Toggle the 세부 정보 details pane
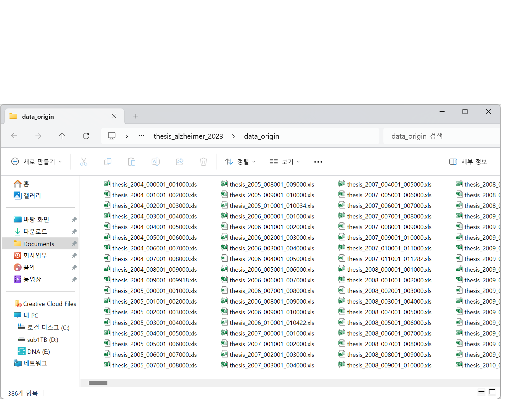Image resolution: width=532 pixels, height=399 pixels. pyautogui.click(x=468, y=162)
